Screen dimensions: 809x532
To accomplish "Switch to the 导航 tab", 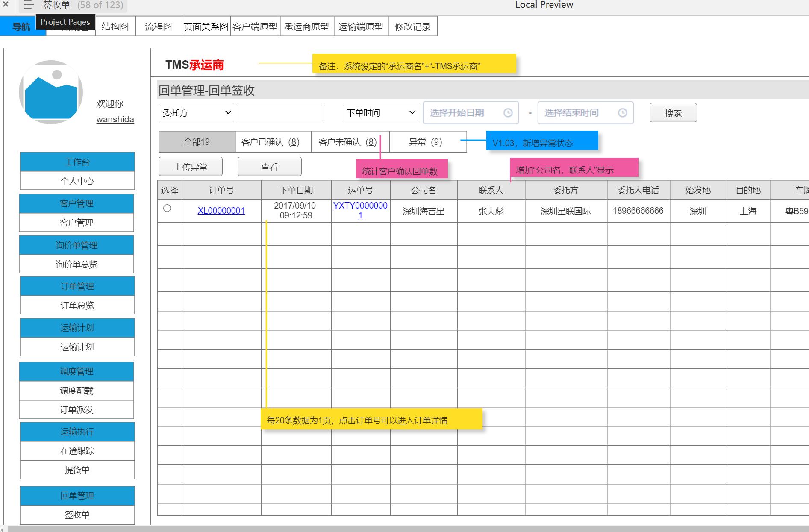I will [21, 26].
